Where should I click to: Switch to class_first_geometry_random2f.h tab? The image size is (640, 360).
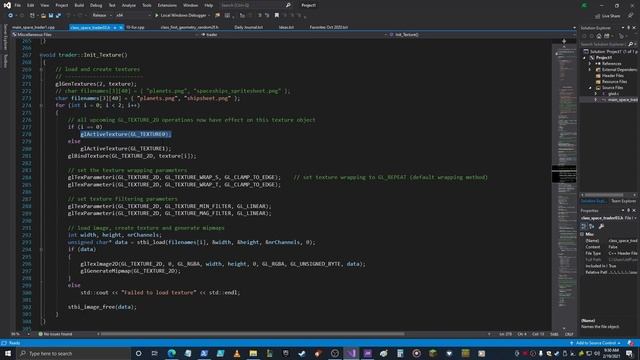189,27
